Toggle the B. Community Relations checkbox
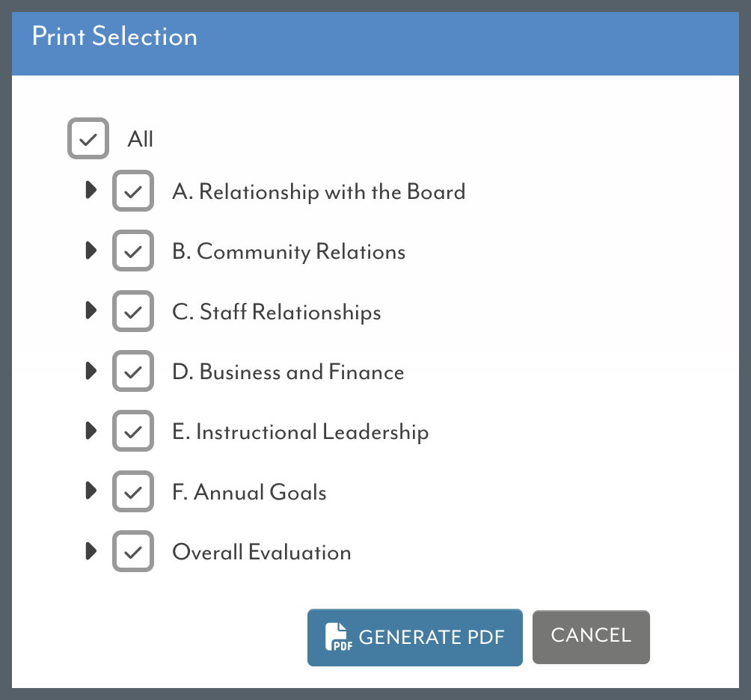 pos(133,251)
